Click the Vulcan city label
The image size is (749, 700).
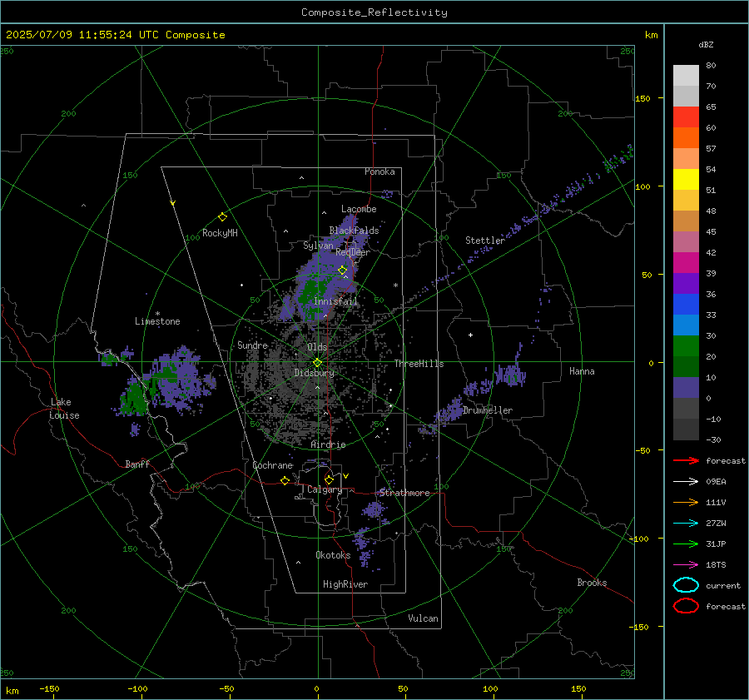pos(424,618)
